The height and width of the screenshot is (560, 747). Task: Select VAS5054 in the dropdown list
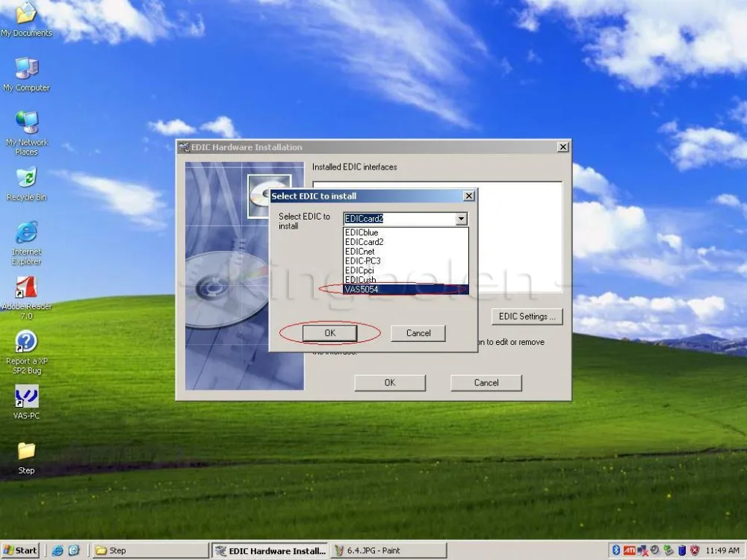pos(406,289)
